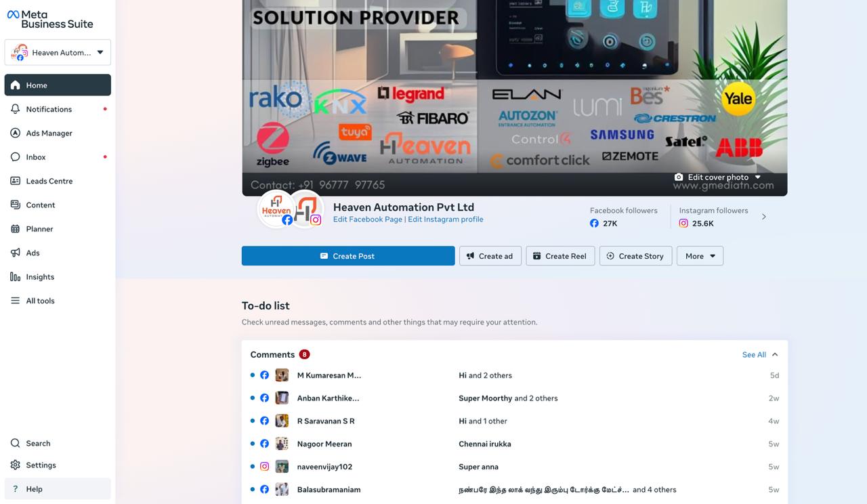
Task: Open M Kumaresan's comment in list
Action: pyautogui.click(x=329, y=375)
